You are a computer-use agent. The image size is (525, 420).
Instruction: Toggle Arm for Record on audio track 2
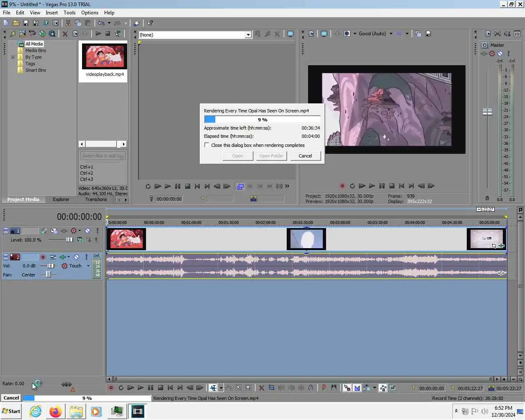(43, 257)
